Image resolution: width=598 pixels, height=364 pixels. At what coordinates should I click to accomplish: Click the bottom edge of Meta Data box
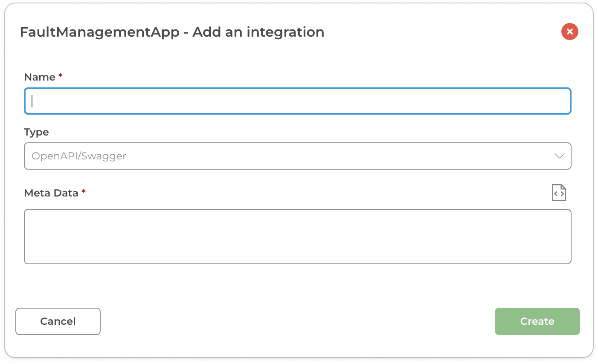(297, 263)
